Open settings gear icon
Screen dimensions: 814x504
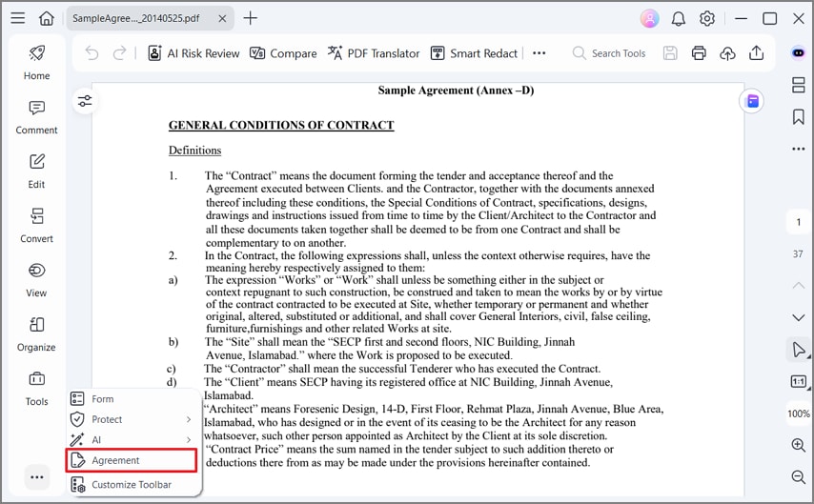point(706,19)
